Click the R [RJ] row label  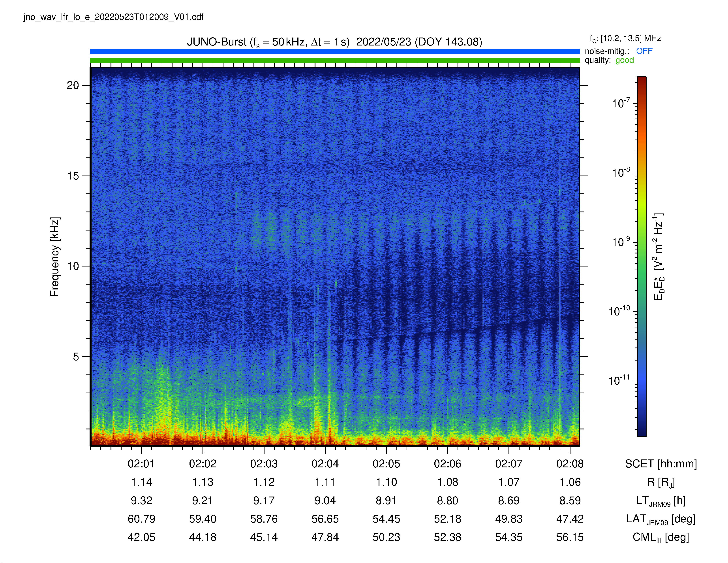(x=661, y=482)
